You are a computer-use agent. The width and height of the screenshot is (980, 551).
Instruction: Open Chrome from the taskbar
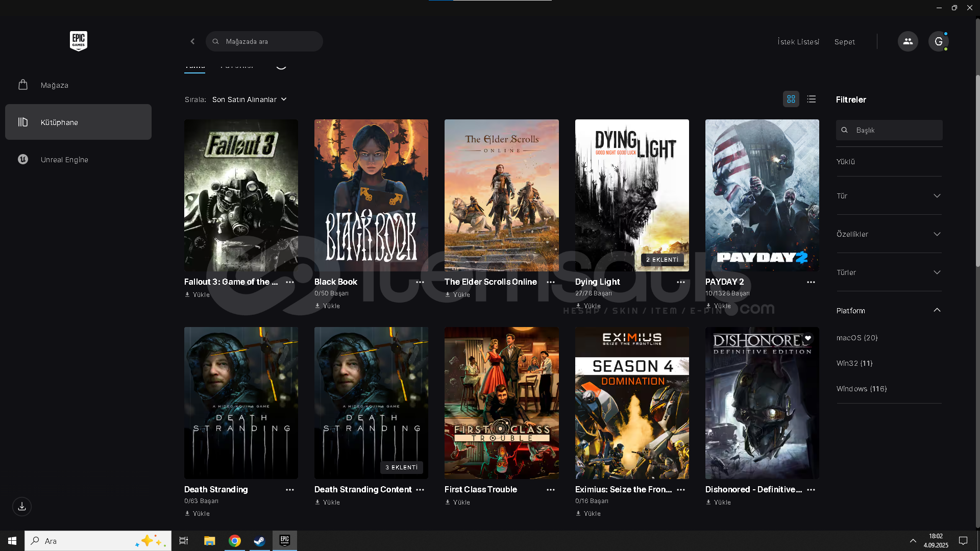[x=235, y=541]
